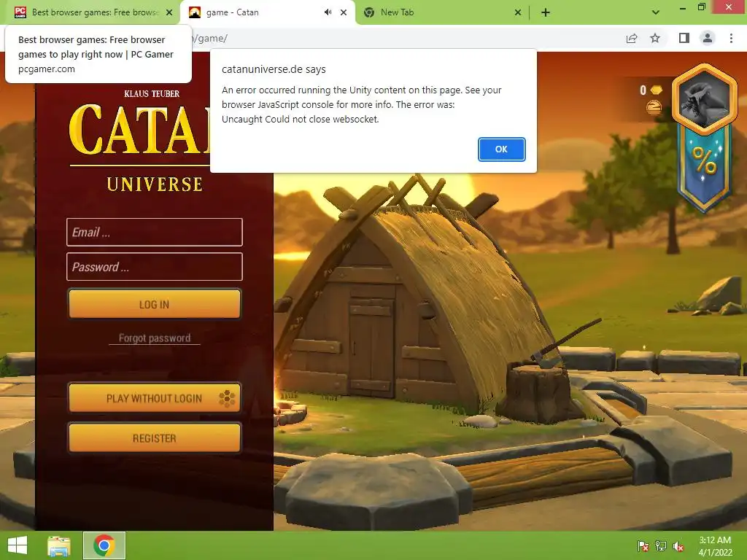The width and height of the screenshot is (747, 560).
Task: Click the Action Center flag icon
Action: pos(643,545)
